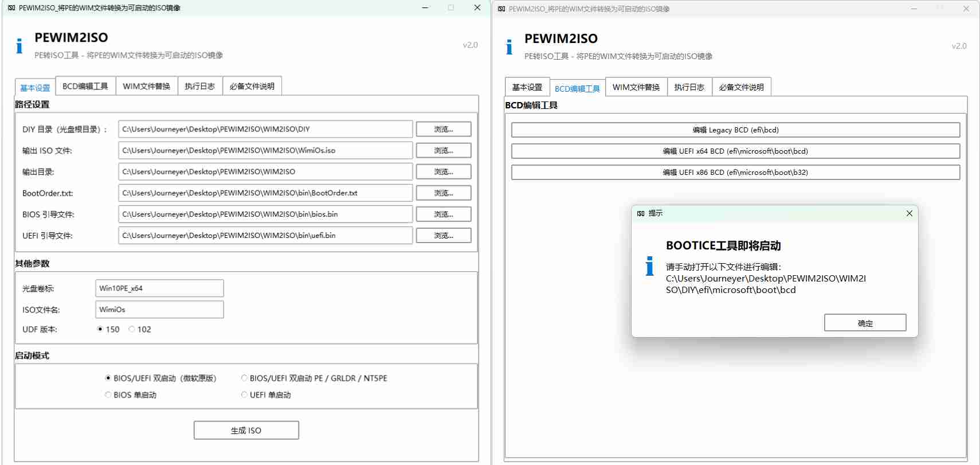This screenshot has height=465, width=980.
Task: Select BIOS/UEFI 双启动 PE / GRLDR / NT5PE option
Action: coord(244,378)
